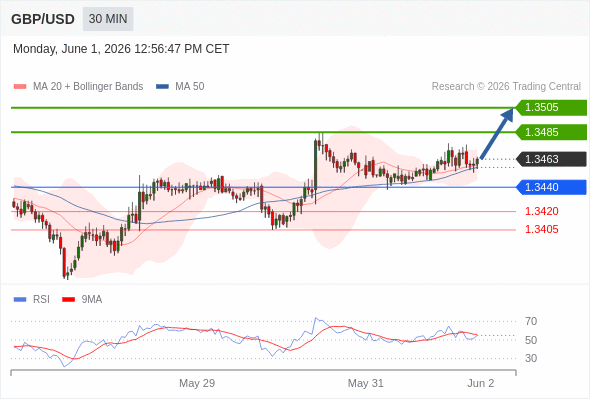Screen dimensions: 590x400
Task: Click the blue RSI legend swatch
Action: 20,300
